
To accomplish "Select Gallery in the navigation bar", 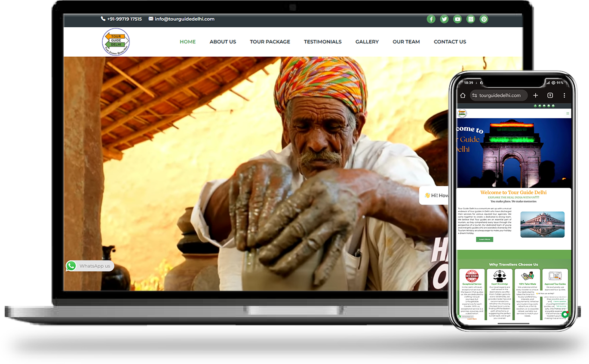I will 367,42.
